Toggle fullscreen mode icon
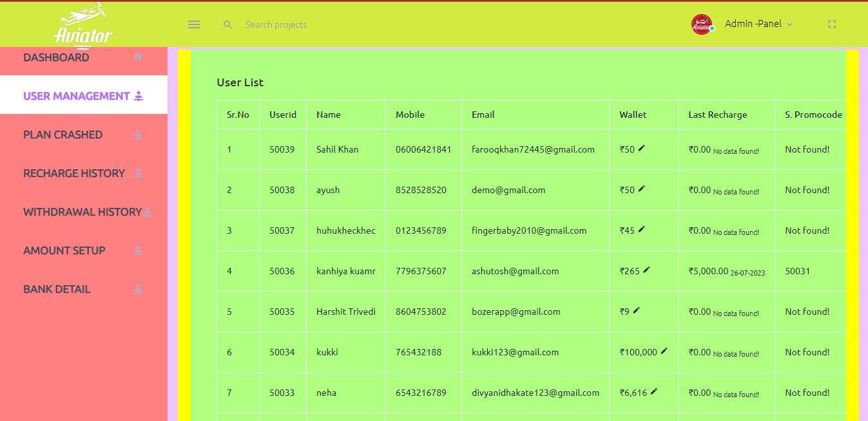868x421 pixels. tap(832, 24)
